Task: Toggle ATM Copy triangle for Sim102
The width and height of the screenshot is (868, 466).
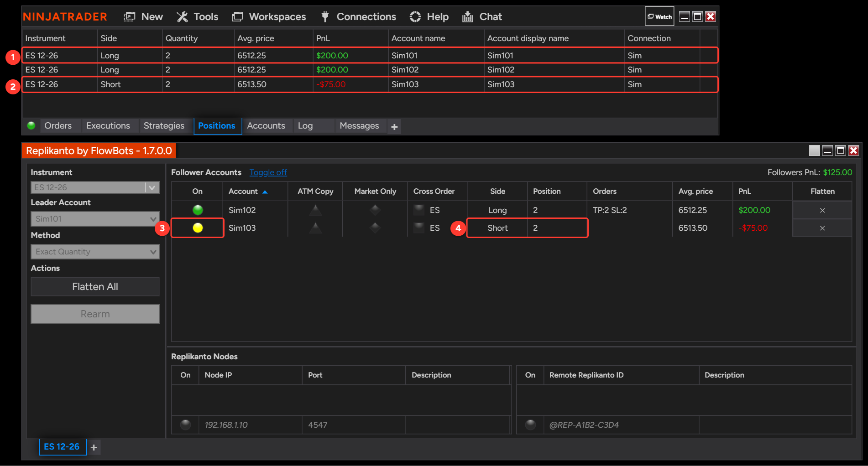Action: pyautogui.click(x=315, y=210)
